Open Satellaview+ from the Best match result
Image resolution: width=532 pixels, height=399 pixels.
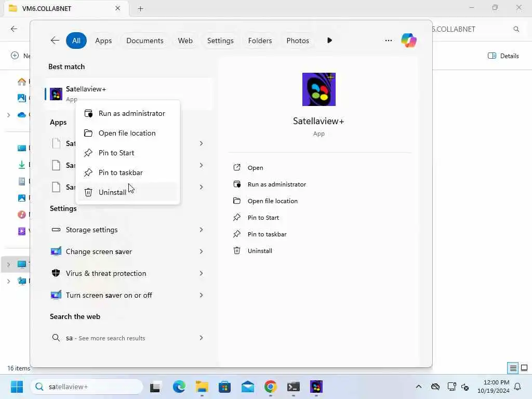click(x=128, y=94)
